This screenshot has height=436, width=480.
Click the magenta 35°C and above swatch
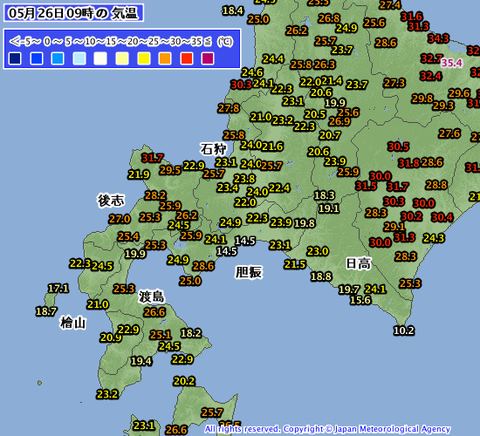click(x=208, y=58)
